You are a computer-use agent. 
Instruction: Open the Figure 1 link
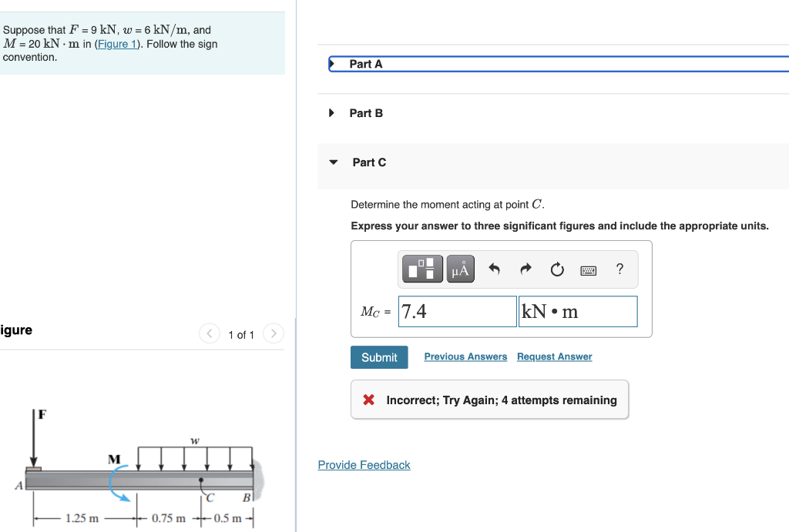point(116,44)
